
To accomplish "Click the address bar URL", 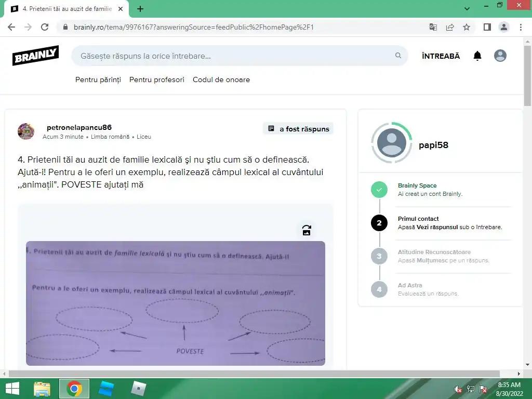I will pos(193,27).
